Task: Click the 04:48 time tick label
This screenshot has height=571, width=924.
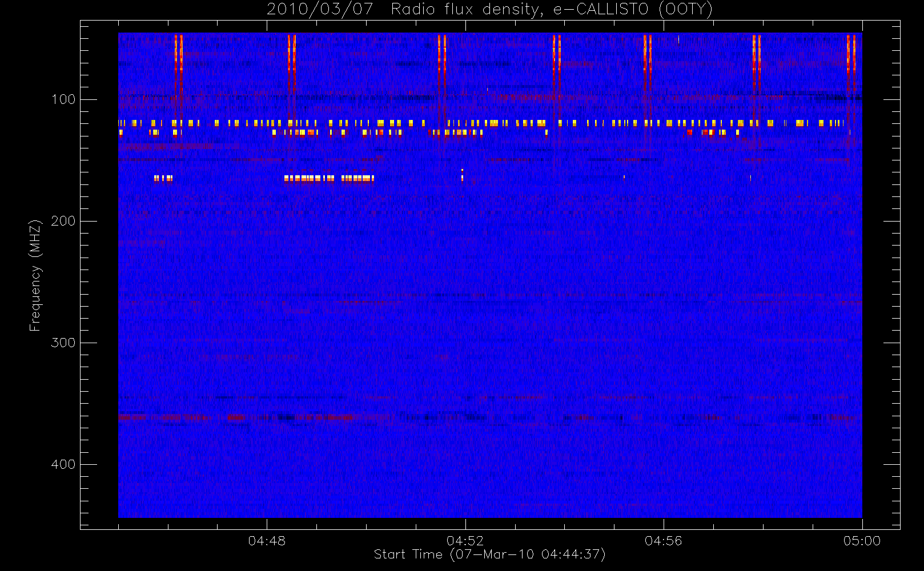Action: tap(267, 541)
